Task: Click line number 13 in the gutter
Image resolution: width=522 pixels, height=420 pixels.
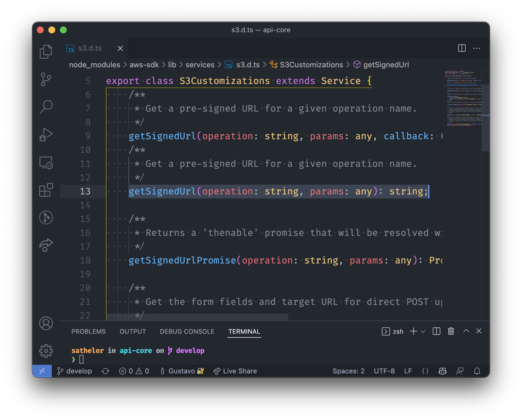Action: (85, 191)
